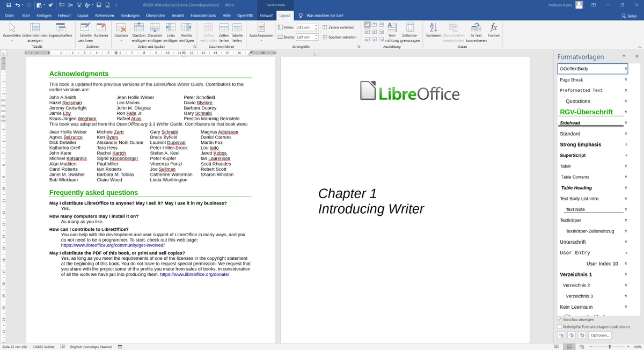The width and height of the screenshot is (644, 350).
Task: Click Formatvorlagen verwalten icon
Action: coord(582,335)
